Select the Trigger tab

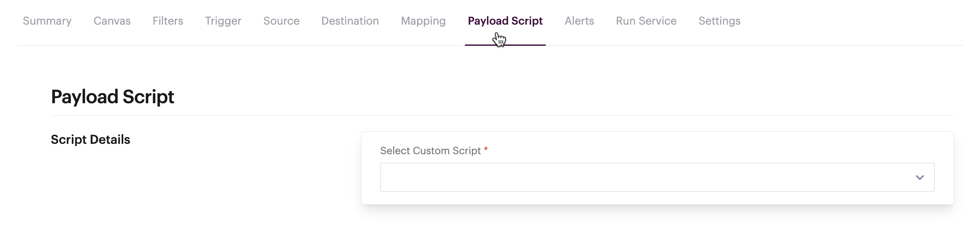pyautogui.click(x=223, y=21)
